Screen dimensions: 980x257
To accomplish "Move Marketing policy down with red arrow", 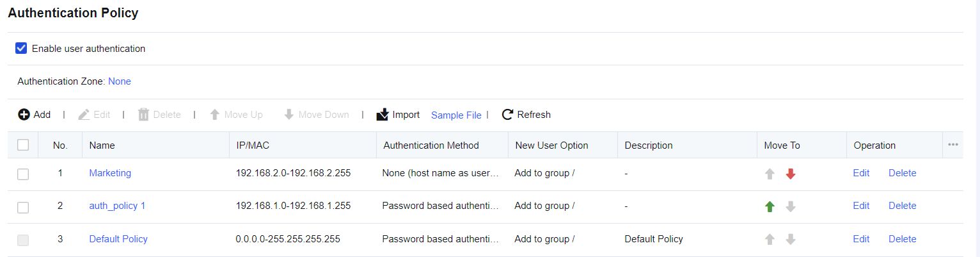I will click(x=791, y=174).
